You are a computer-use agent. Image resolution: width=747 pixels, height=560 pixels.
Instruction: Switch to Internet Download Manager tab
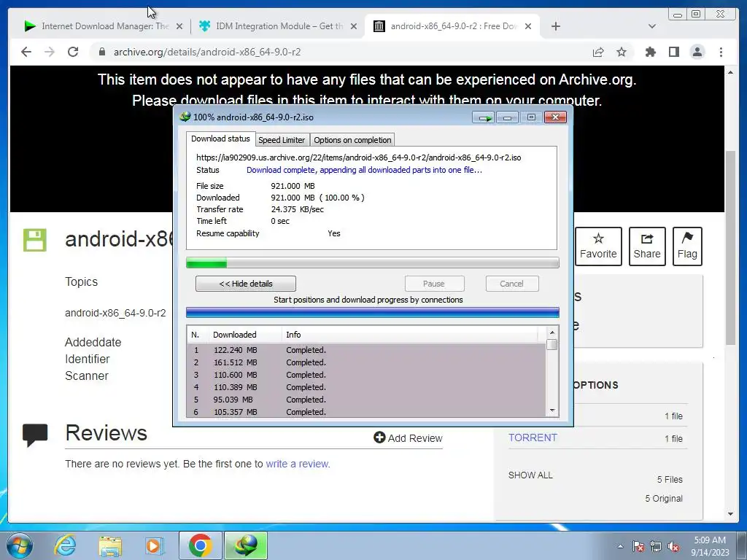104,26
